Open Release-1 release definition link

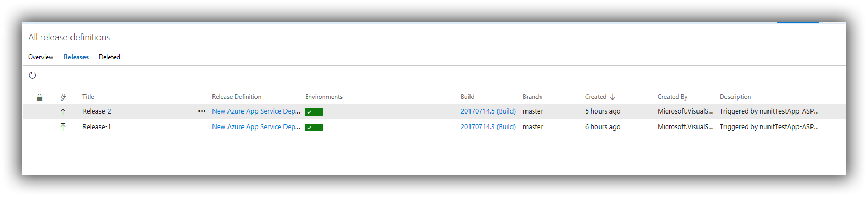coord(256,127)
